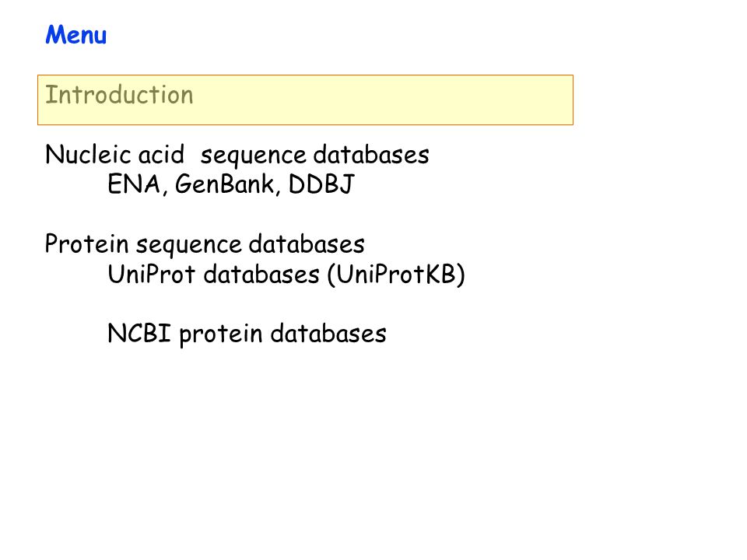Open "Nucleic acid sequence databases" entry
Screen dimensions: 747x560
pos(237,156)
